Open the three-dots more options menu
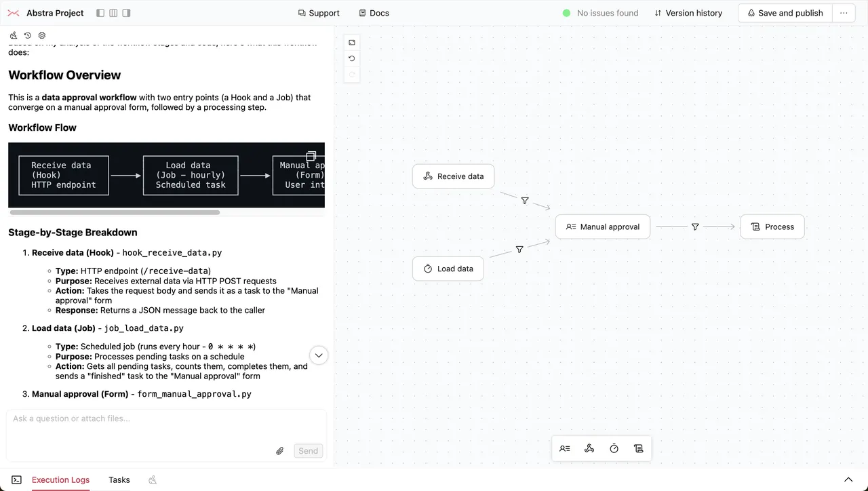868x491 pixels. tap(844, 13)
